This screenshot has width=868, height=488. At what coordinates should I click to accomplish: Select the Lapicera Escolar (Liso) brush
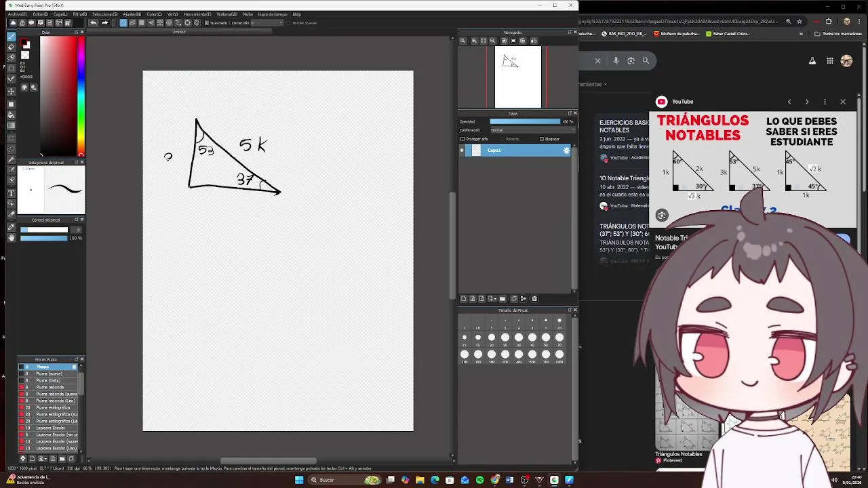tap(47, 448)
